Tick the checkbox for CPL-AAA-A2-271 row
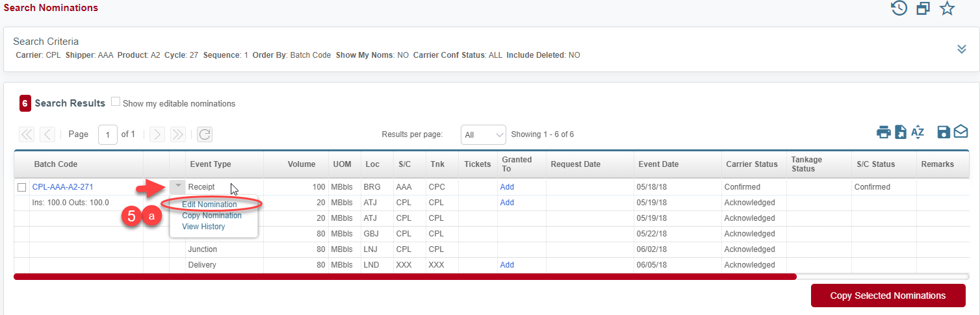 22,188
